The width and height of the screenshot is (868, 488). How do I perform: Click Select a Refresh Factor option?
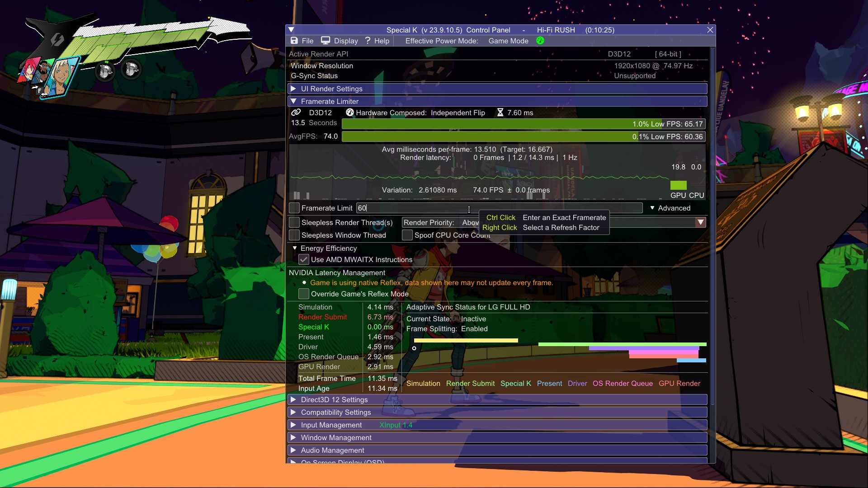tap(561, 227)
